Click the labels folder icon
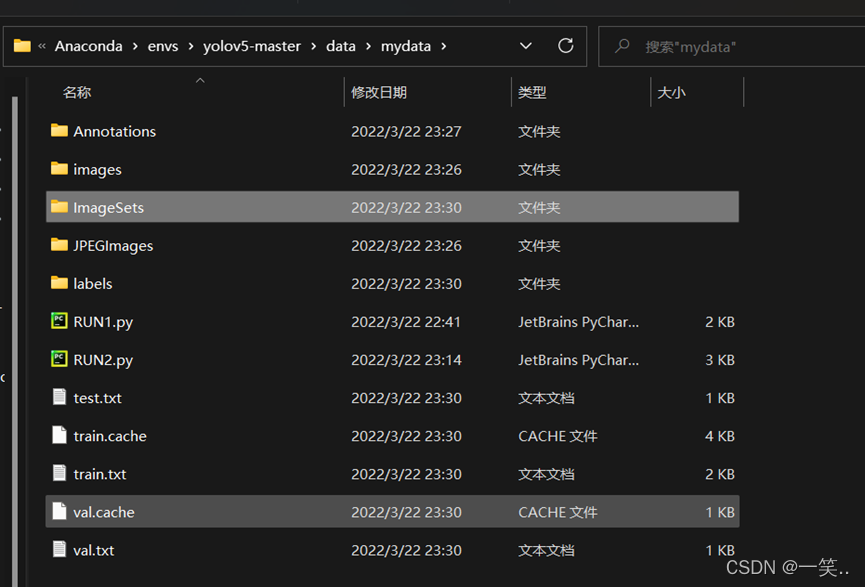 pos(59,283)
